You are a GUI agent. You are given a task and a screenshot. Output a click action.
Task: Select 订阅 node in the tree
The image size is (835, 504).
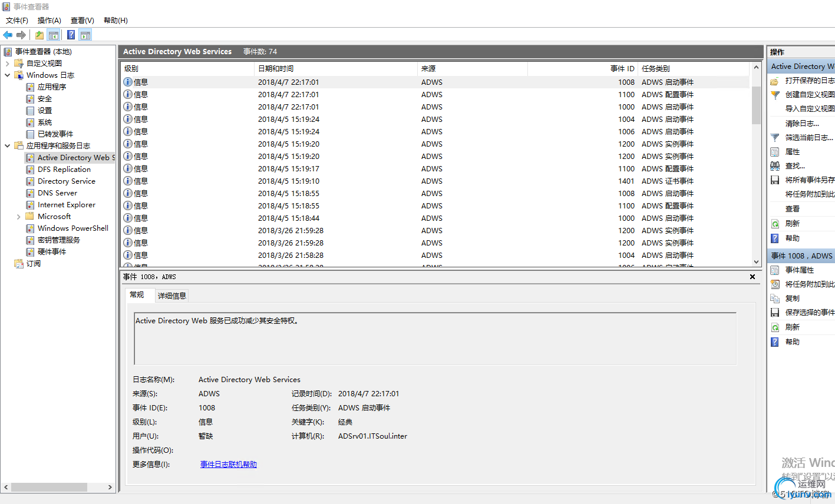click(34, 263)
